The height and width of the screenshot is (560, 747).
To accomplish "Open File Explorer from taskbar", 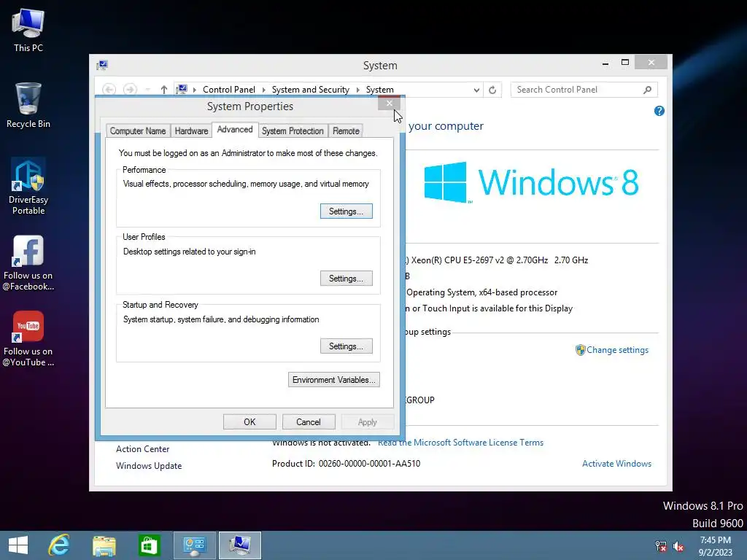I will pos(104,545).
